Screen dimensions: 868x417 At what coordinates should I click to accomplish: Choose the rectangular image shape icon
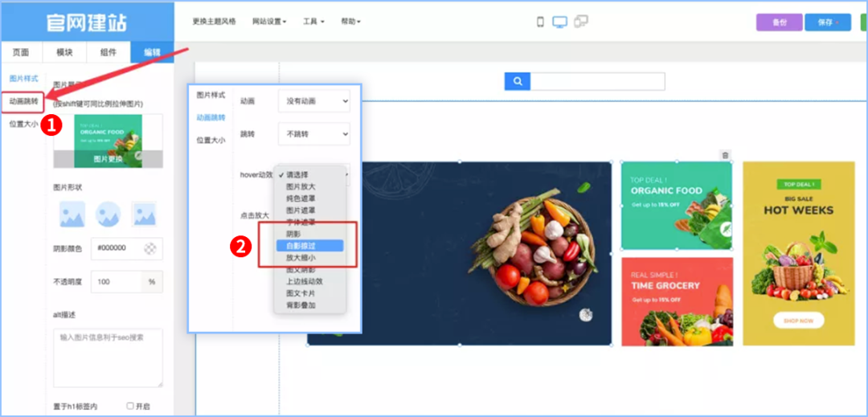click(72, 214)
